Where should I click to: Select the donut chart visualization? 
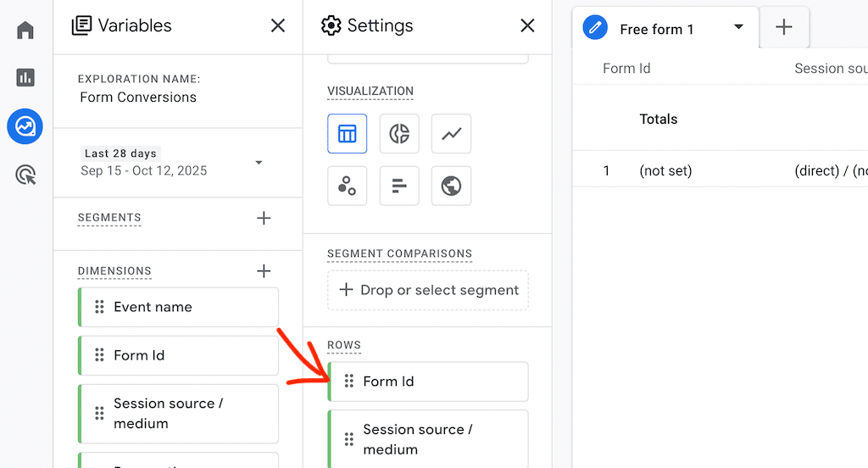[399, 134]
